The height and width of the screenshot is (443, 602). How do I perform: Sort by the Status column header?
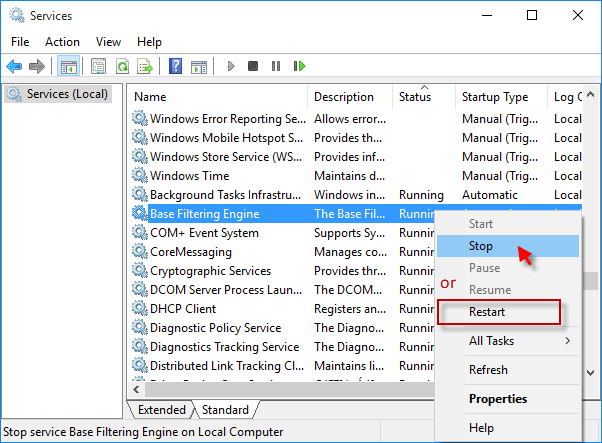tap(424, 97)
